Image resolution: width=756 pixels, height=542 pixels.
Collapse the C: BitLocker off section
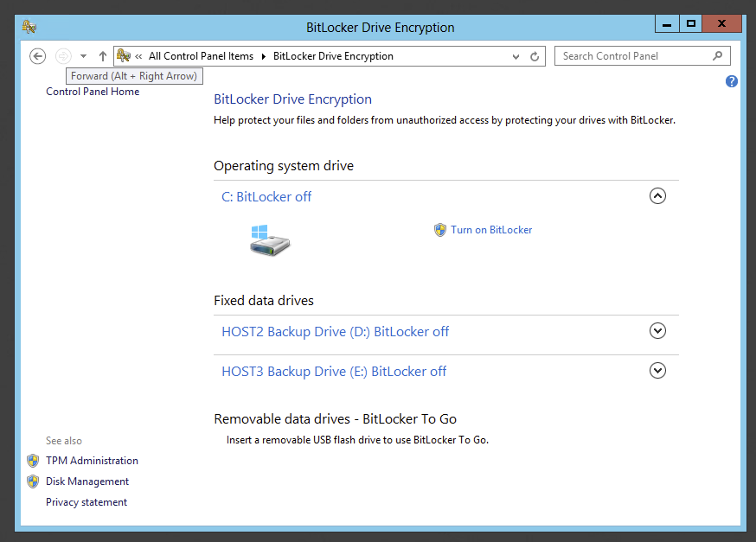pyautogui.click(x=657, y=196)
